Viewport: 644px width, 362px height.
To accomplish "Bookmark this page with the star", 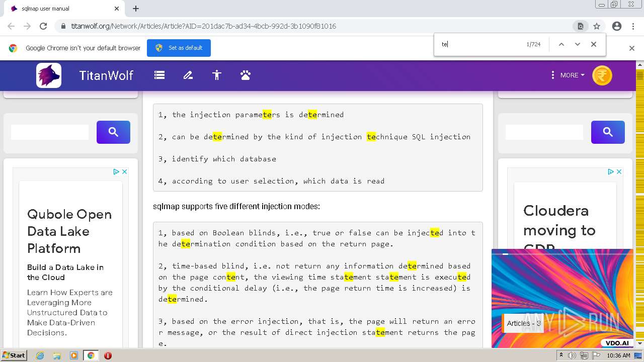I will pyautogui.click(x=597, y=26).
